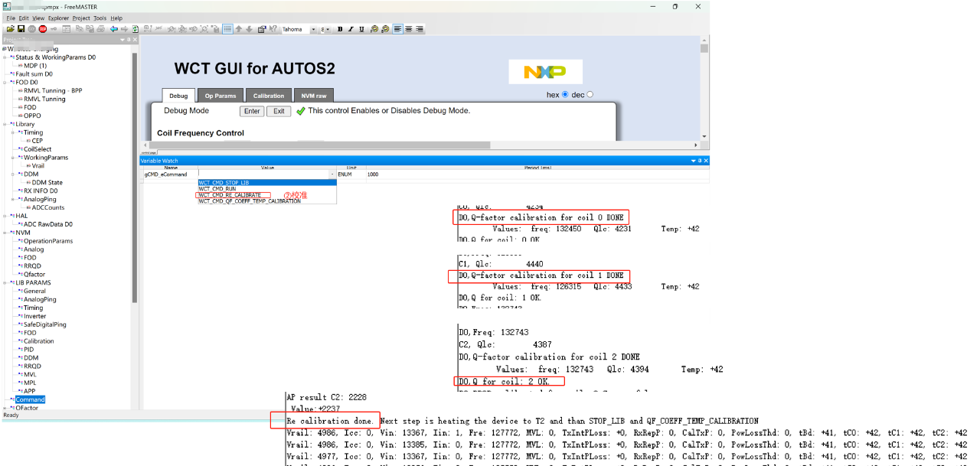980x466 pixels.
Task: Select the hex radio button
Action: (565, 95)
